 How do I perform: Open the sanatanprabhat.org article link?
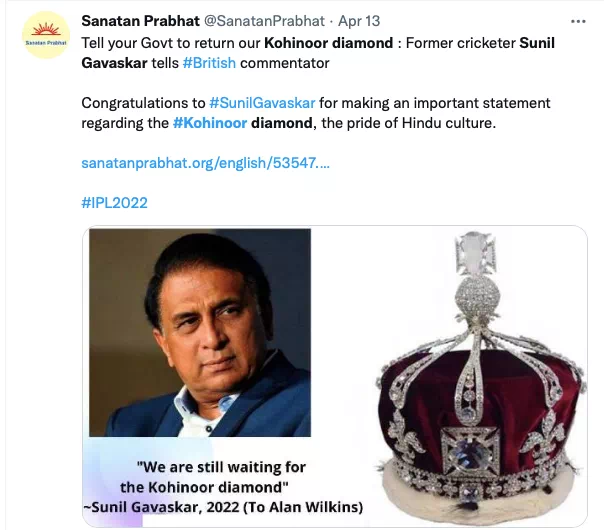206,163
